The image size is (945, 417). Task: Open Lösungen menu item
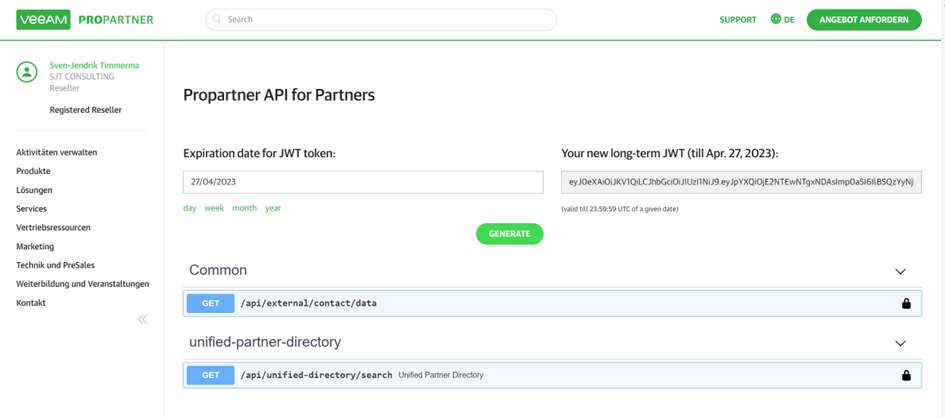pyautogui.click(x=34, y=190)
